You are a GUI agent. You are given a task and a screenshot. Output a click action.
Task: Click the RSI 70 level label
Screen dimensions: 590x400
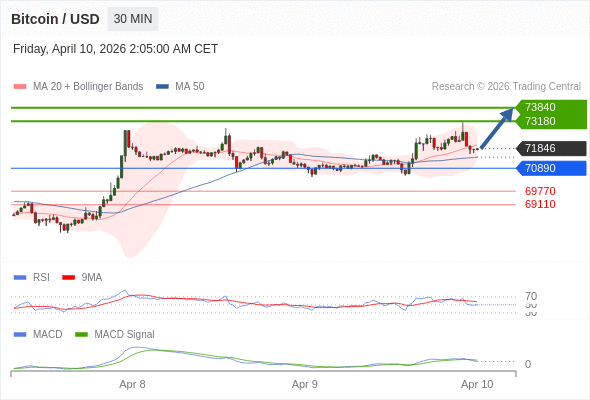tap(531, 296)
